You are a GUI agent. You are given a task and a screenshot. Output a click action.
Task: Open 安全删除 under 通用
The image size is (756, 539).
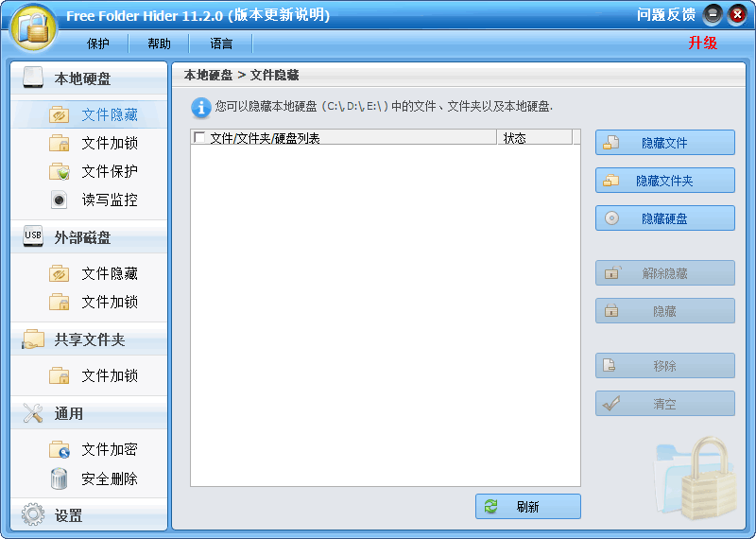pos(110,478)
